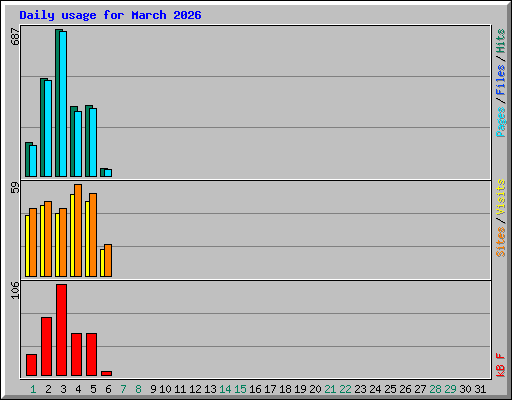Click day label 14 on the axis
This screenshot has width=512, height=400.
click(x=225, y=389)
